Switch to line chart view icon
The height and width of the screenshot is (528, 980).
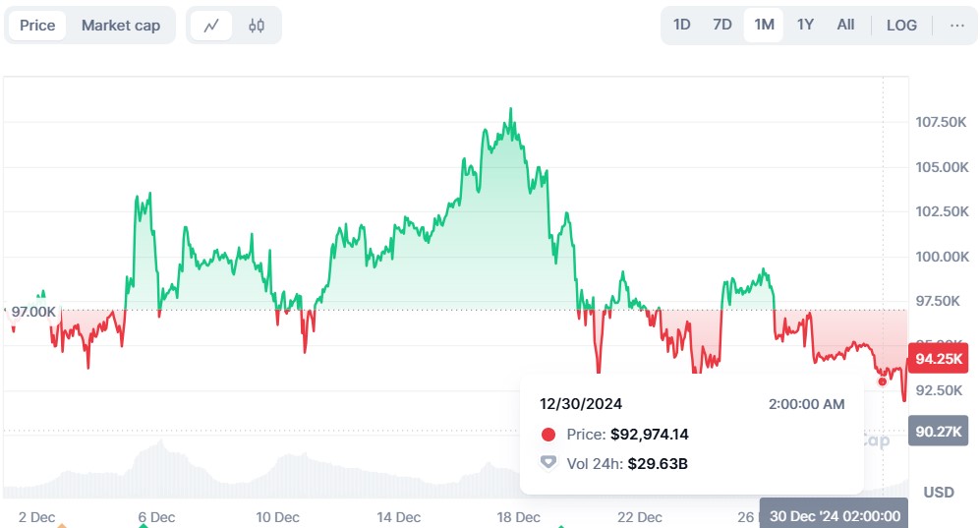(x=211, y=26)
